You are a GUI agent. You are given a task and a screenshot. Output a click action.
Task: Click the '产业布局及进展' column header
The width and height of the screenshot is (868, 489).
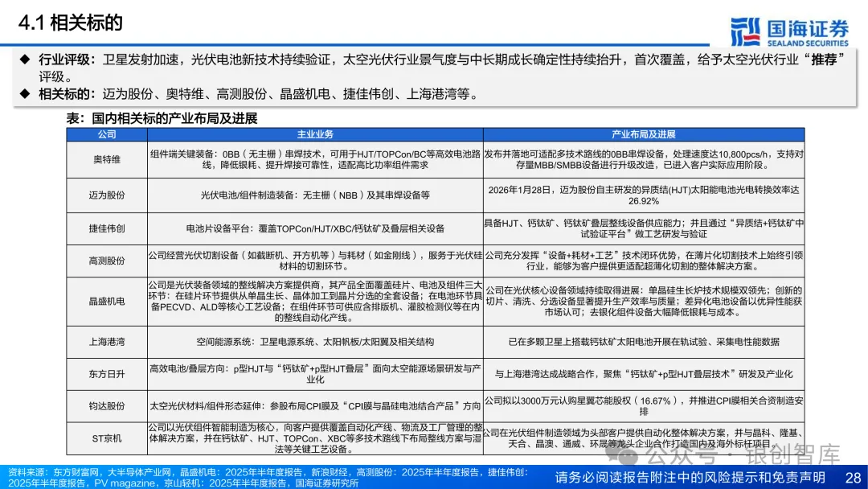tap(644, 134)
